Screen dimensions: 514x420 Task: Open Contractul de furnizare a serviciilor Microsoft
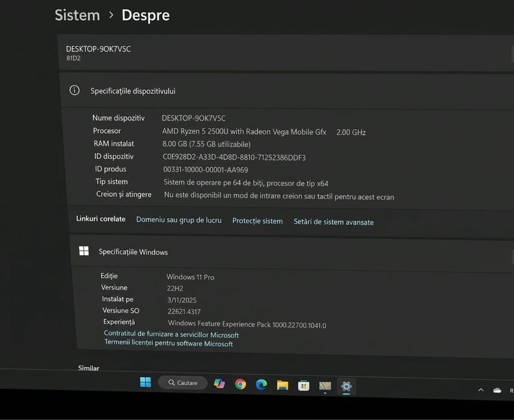click(171, 334)
